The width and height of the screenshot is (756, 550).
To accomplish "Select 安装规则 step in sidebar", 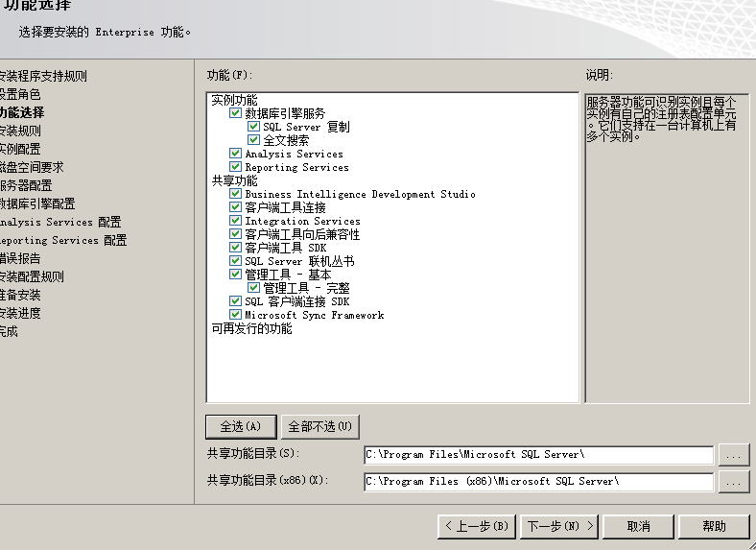I will [x=20, y=132].
